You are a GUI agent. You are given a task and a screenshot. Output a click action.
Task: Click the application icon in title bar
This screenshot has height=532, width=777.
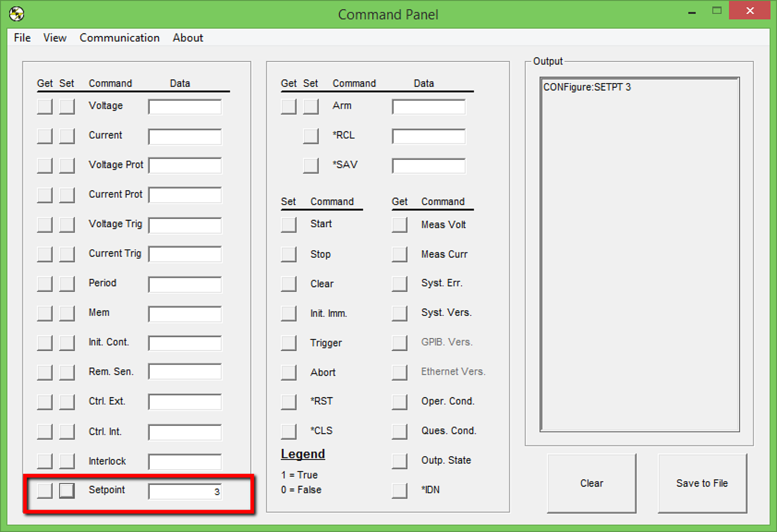pos(17,14)
